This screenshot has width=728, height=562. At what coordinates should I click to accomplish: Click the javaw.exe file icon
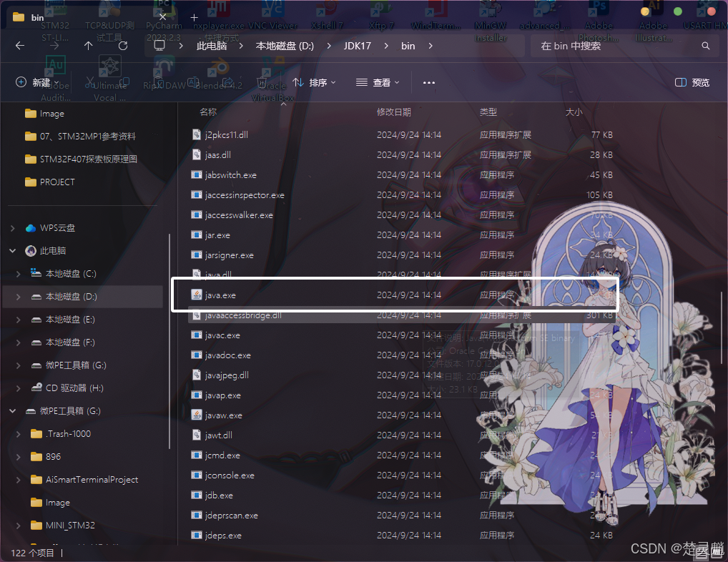pos(197,415)
